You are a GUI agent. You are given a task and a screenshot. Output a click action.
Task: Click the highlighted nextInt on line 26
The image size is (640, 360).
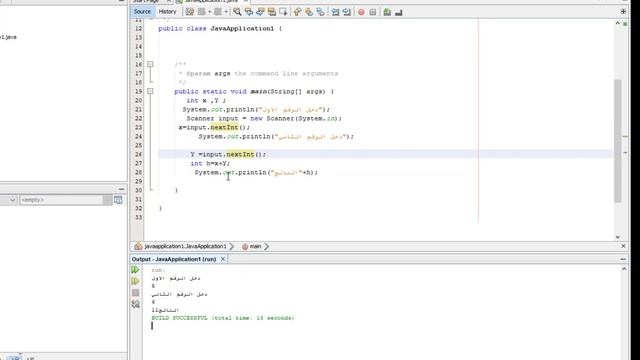(x=240, y=154)
